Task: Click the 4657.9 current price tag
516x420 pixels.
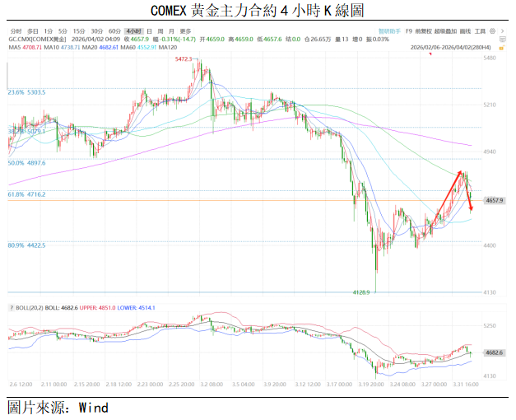Action: [494, 200]
